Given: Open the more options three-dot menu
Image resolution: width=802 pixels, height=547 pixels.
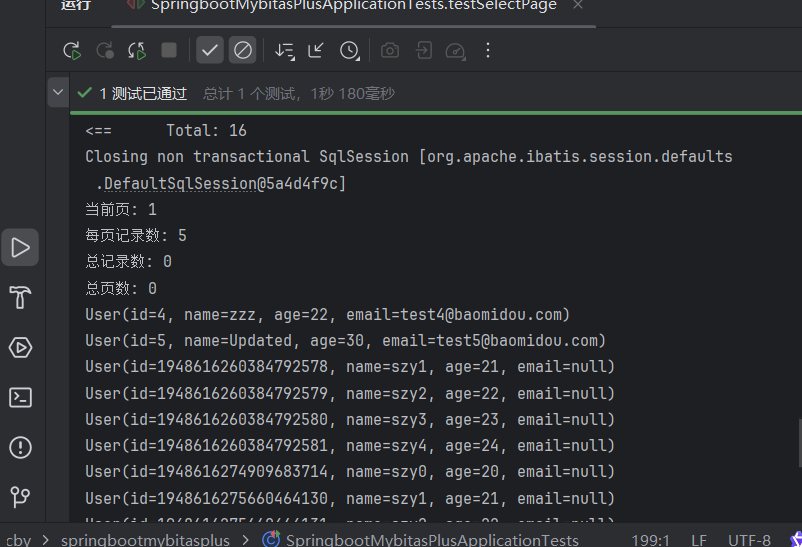Looking at the screenshot, I should click(488, 50).
